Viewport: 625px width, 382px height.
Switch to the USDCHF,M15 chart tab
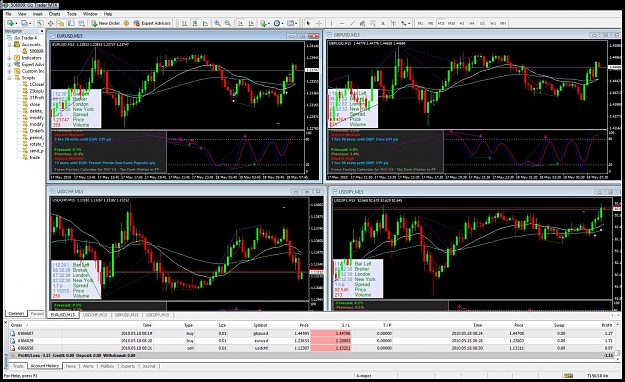click(95, 315)
